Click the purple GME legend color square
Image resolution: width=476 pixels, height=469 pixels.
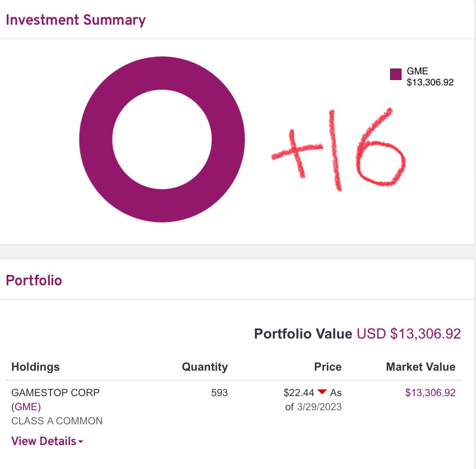pos(396,74)
